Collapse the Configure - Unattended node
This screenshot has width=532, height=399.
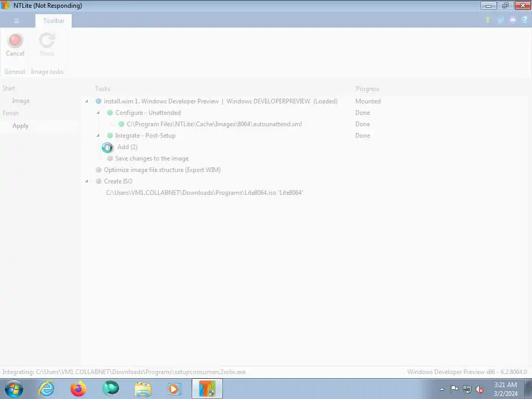98,113
